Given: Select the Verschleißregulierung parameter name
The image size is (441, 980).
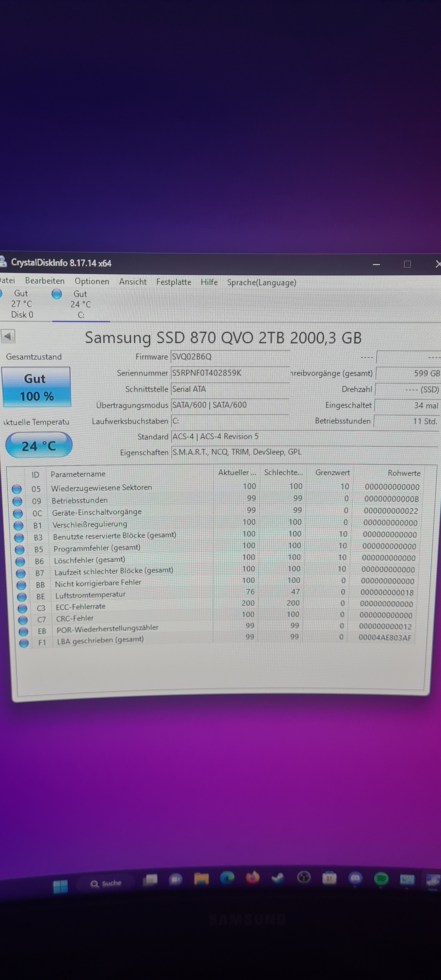Looking at the screenshot, I should 90,524.
